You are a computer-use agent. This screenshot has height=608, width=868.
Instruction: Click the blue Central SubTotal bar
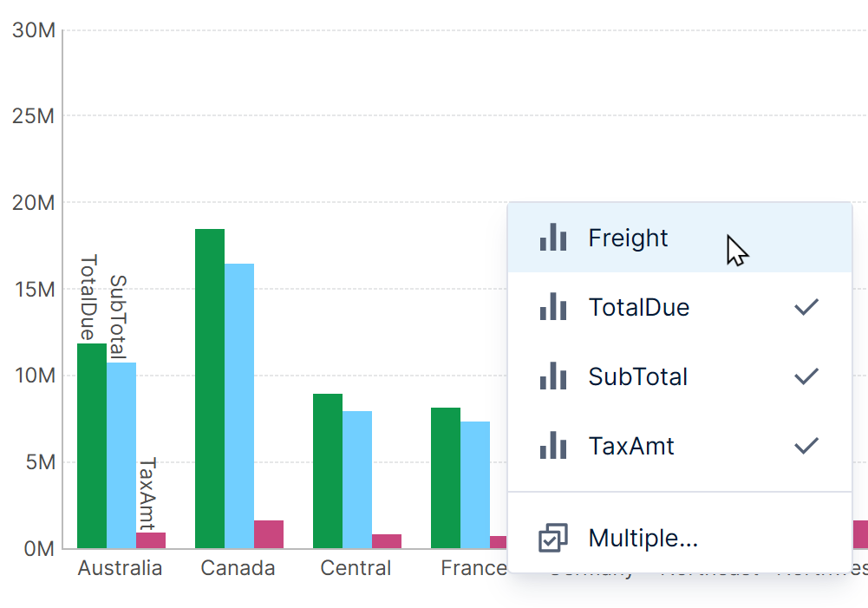point(356,480)
